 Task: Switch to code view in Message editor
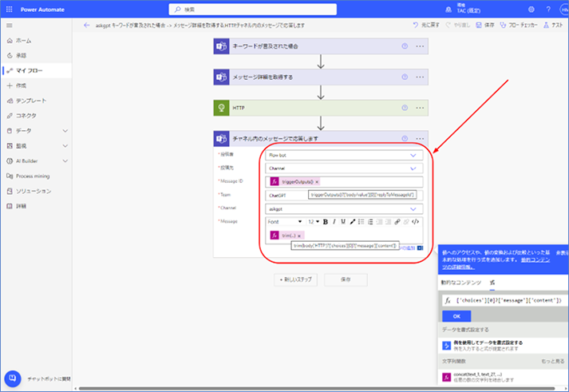click(416, 222)
